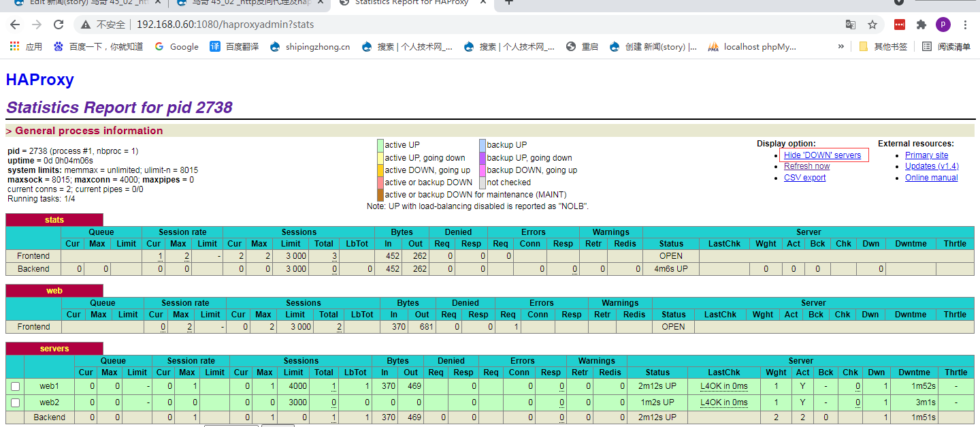Click the not-secure warning icon in address bar
The width and height of the screenshot is (980, 427).
click(86, 25)
